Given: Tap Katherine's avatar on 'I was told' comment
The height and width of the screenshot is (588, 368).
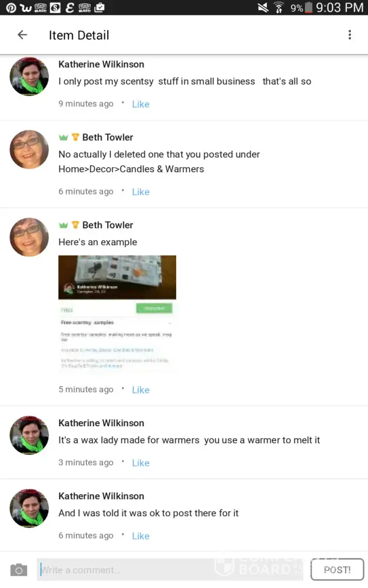Looking at the screenshot, I should 29,508.
